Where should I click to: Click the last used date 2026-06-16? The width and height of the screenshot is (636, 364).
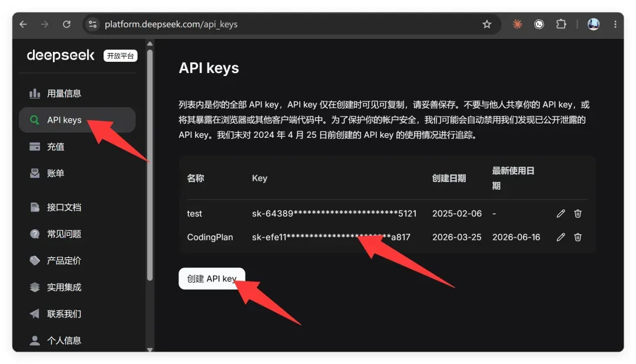(x=516, y=237)
